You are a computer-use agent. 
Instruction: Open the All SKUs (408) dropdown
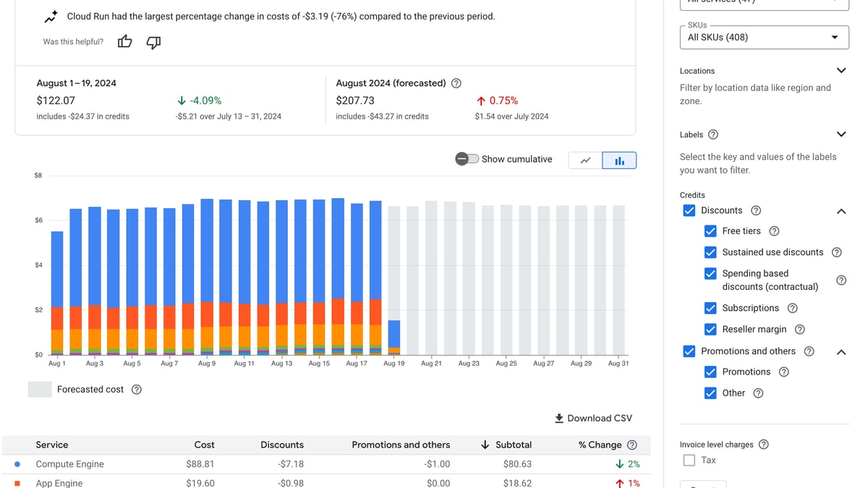click(764, 38)
